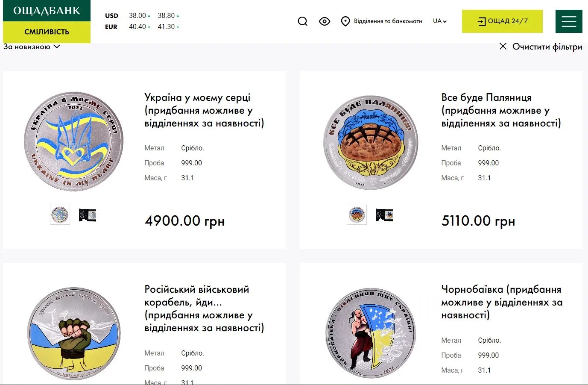Select the Паляниця coin small thumbnail
The image size is (588, 385).
[x=357, y=215]
